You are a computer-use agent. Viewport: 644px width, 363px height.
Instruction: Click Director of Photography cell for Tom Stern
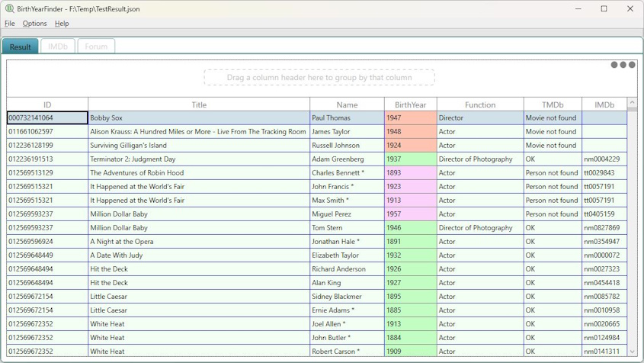click(480, 228)
